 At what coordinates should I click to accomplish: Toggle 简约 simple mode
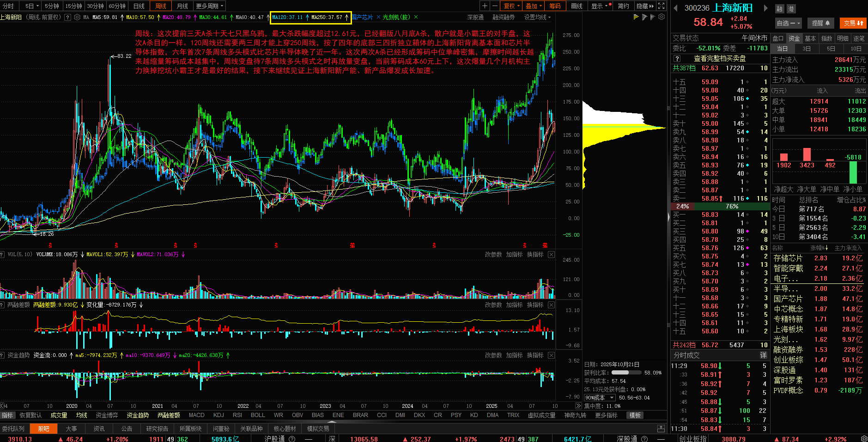point(623,6)
